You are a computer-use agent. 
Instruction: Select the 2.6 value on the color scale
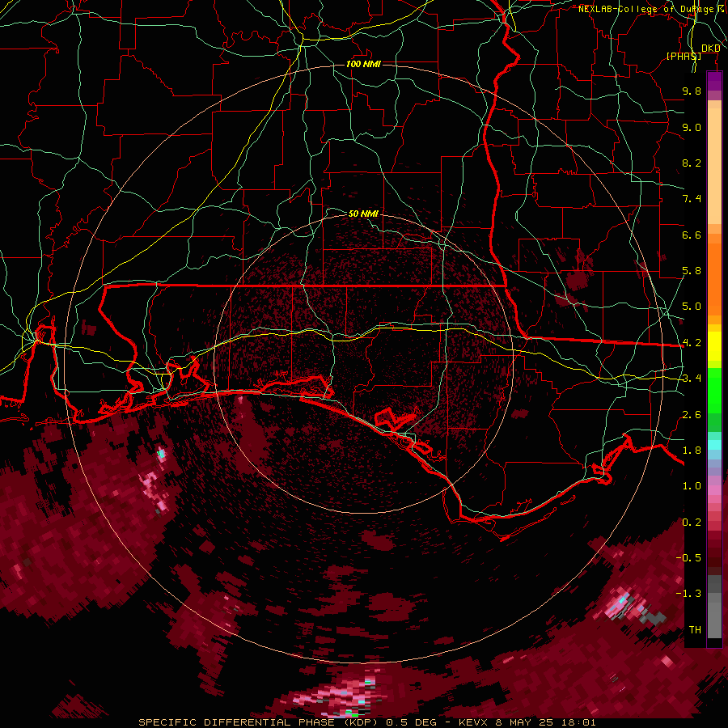tap(692, 415)
